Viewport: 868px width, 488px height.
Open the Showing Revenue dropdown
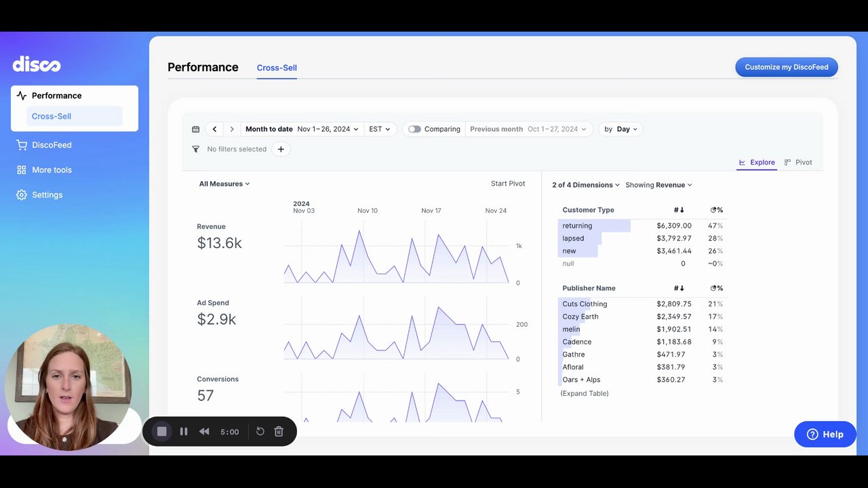[658, 185]
